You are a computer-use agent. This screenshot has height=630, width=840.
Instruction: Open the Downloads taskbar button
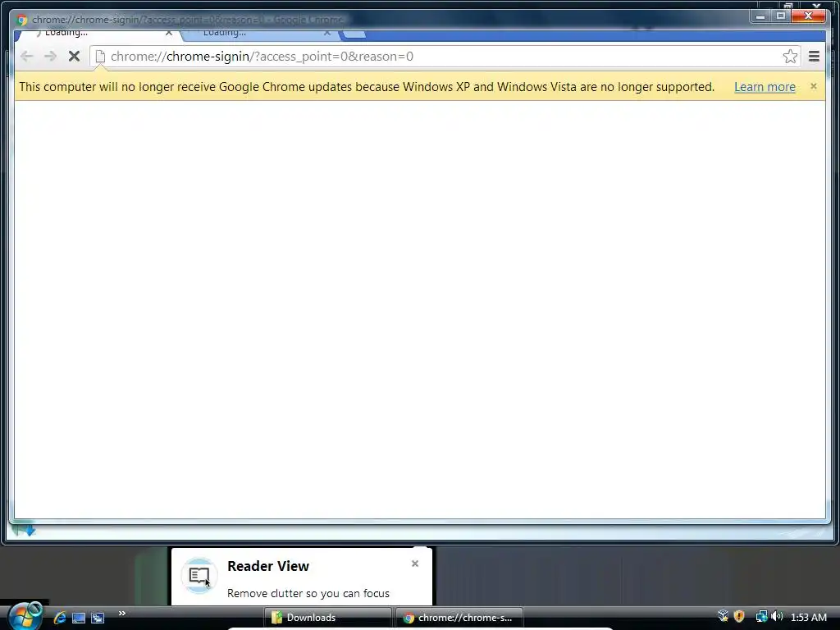point(328,618)
